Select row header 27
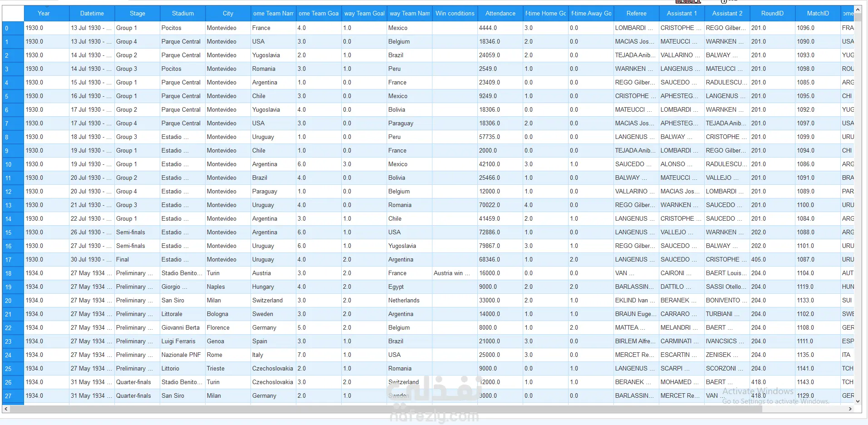Image resolution: width=868 pixels, height=425 pixels. (13, 396)
